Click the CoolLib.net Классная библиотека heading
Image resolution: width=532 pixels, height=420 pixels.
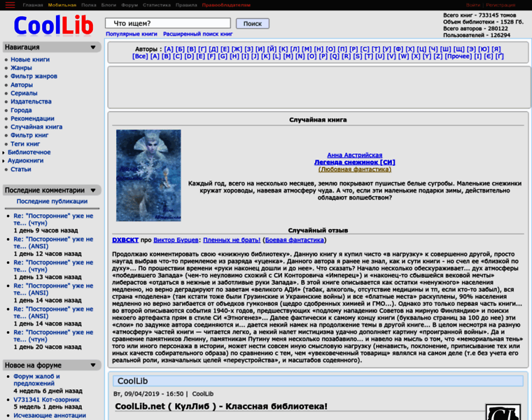pyautogui.click(x=221, y=407)
